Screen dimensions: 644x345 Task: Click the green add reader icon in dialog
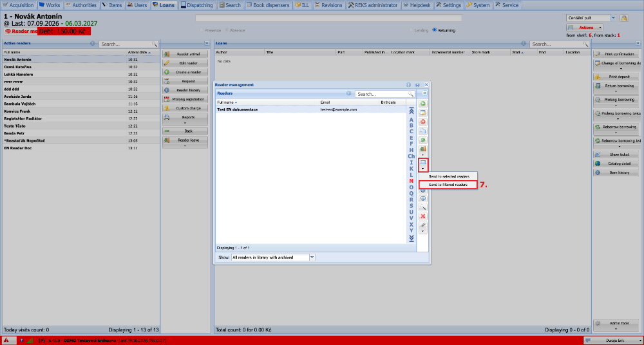tap(422, 104)
